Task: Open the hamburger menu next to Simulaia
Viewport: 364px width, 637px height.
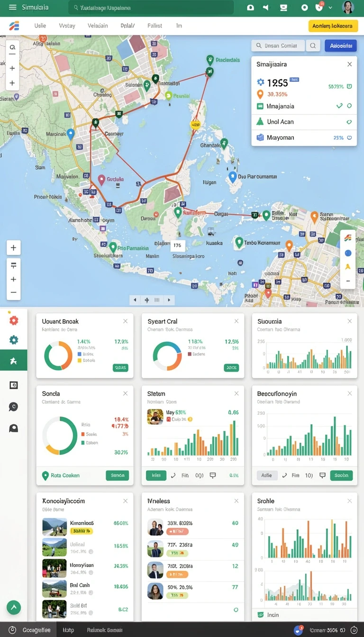Action: click(x=13, y=8)
